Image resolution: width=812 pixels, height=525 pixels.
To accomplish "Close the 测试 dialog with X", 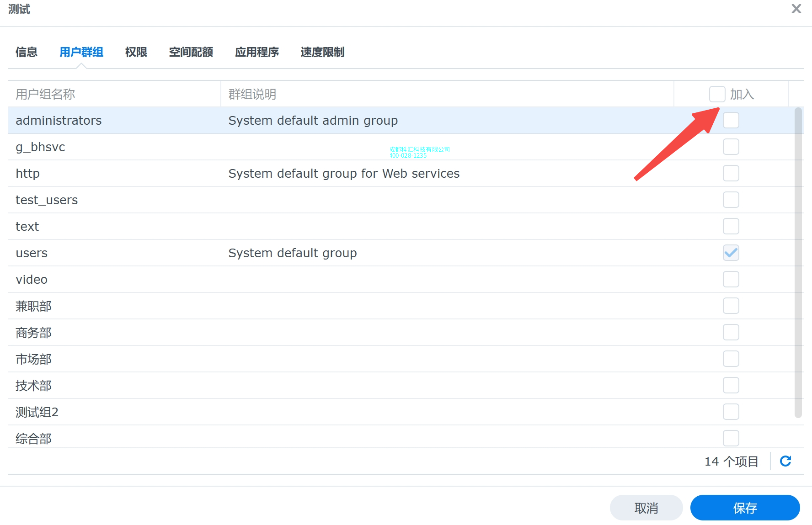I will pos(796,9).
